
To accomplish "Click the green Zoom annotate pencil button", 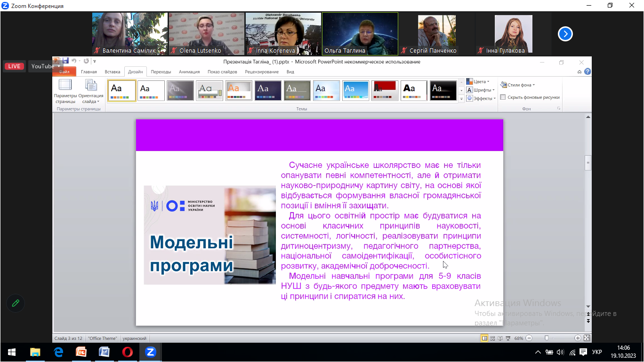I will [x=16, y=303].
